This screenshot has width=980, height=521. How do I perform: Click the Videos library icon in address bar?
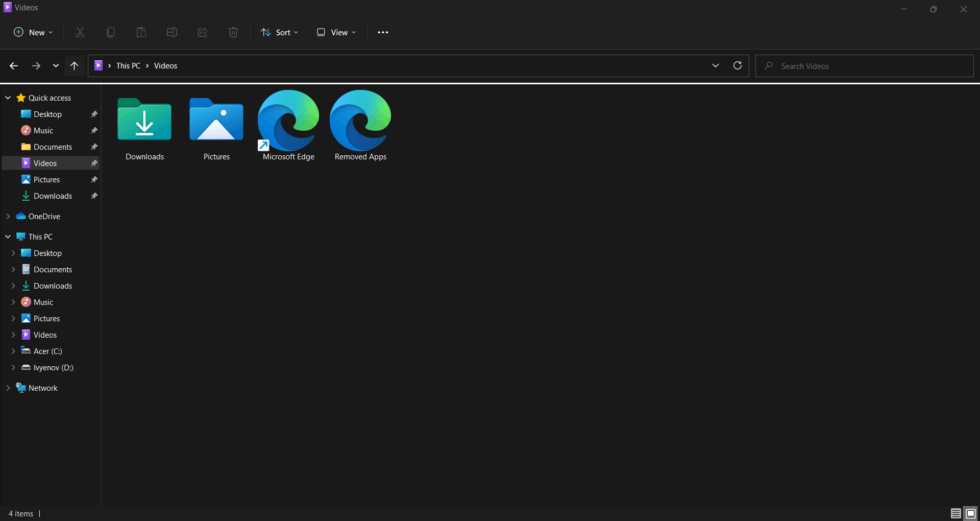99,65
